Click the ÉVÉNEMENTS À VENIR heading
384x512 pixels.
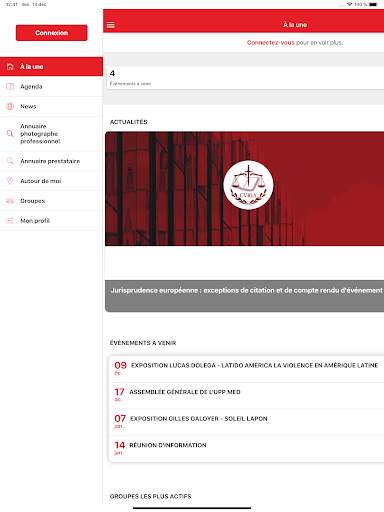tap(143, 343)
